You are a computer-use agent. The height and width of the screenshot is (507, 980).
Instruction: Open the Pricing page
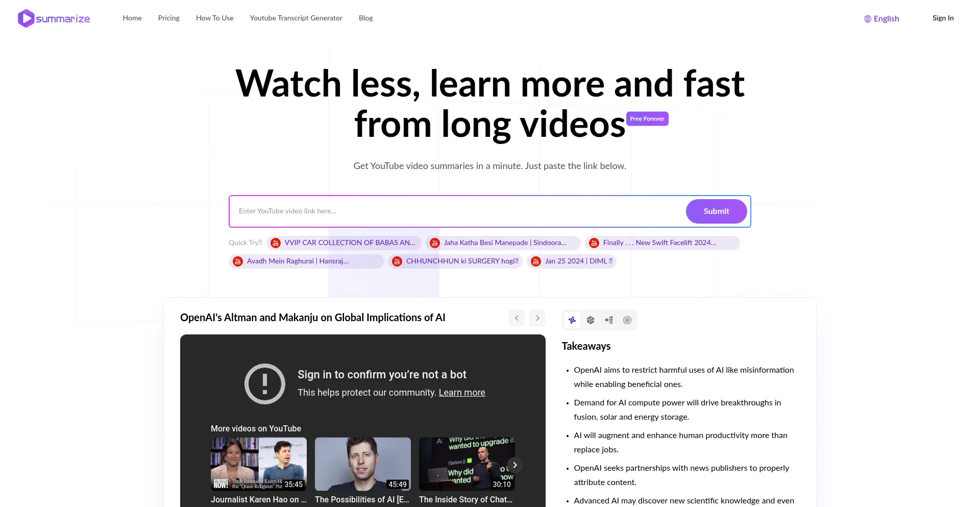[x=169, y=18]
